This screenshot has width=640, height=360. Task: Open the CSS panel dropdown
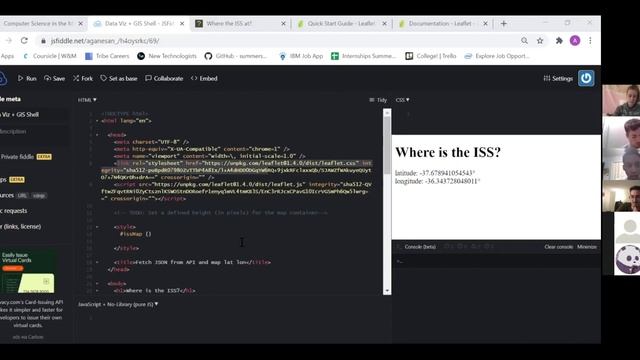pyautogui.click(x=402, y=100)
